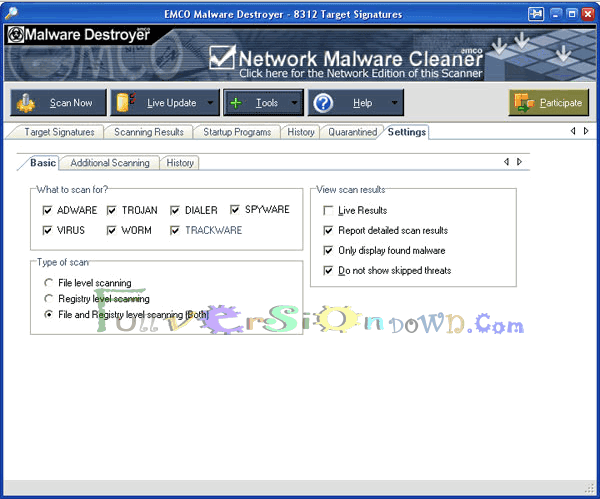Close the EMCO Malware Destroyer window
Viewport: 600px width, 499px height.
click(587, 14)
